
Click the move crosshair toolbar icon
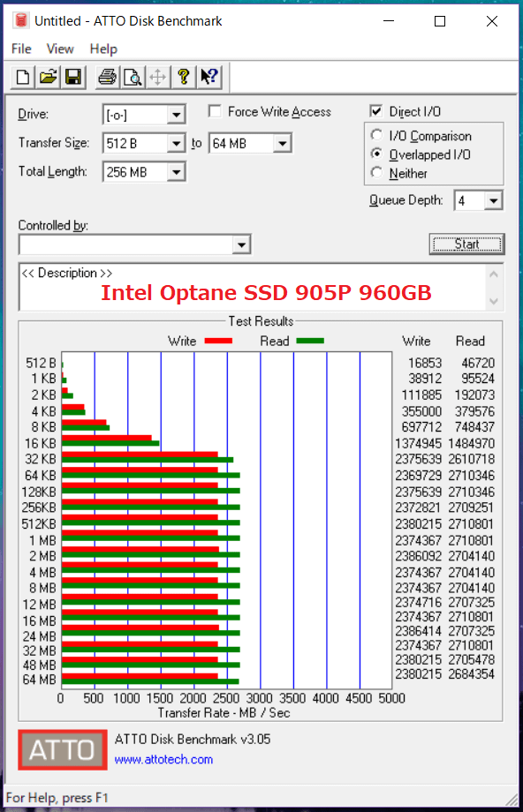(x=157, y=78)
